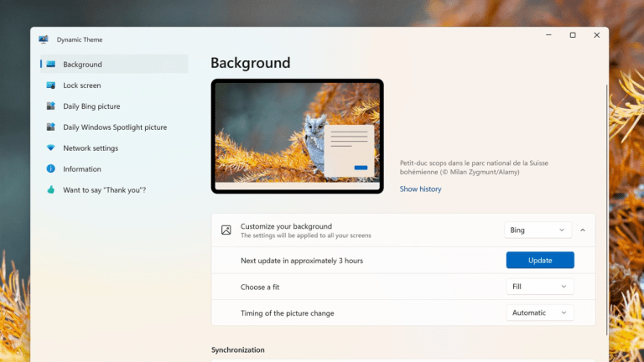The image size is (644, 362).
Task: Click the vertical scrollbar on the right
Action: click(606, 209)
